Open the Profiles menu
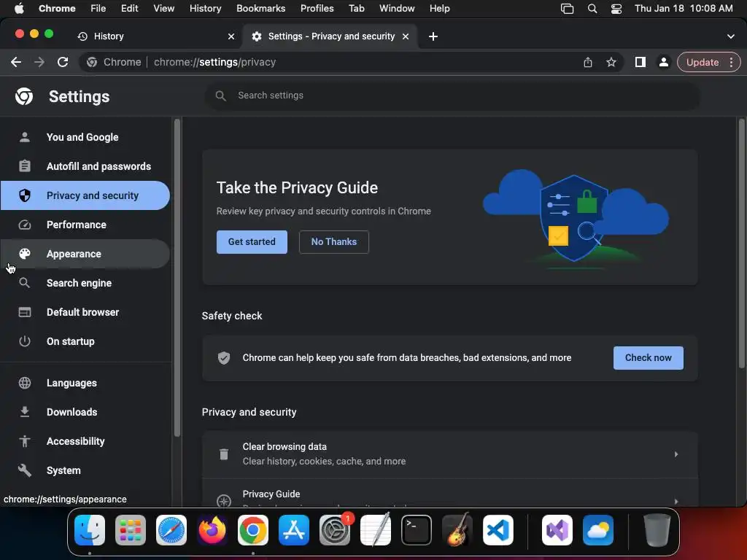This screenshot has height=560, width=747. [317, 9]
